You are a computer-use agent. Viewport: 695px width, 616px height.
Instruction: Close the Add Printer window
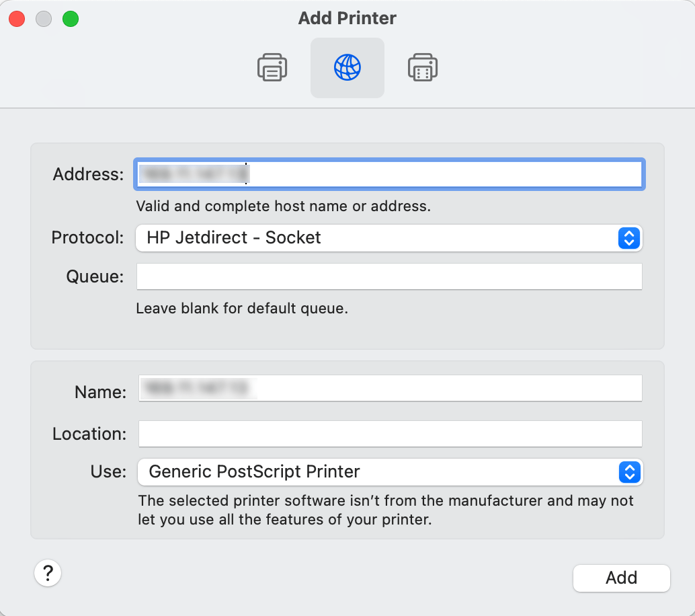(16, 19)
